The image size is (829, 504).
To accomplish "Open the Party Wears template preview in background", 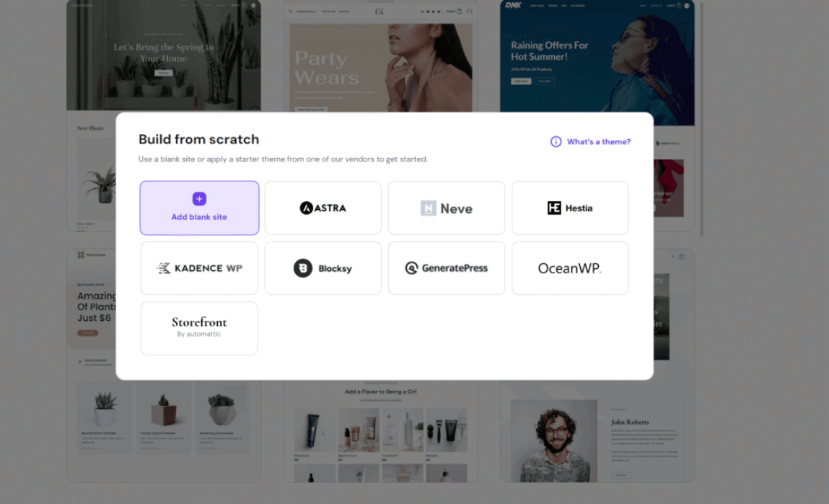I will (x=381, y=56).
